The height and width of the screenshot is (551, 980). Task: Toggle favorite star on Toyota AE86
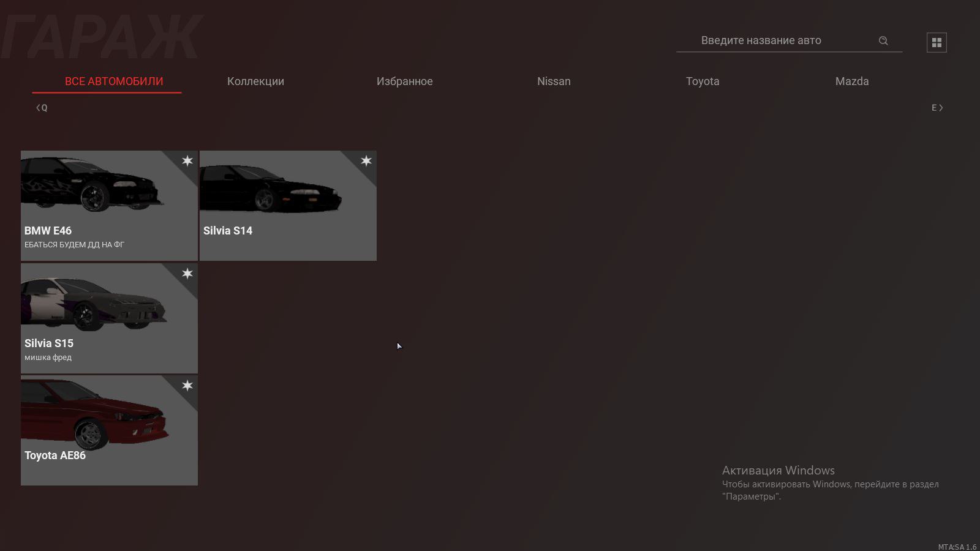point(187,385)
